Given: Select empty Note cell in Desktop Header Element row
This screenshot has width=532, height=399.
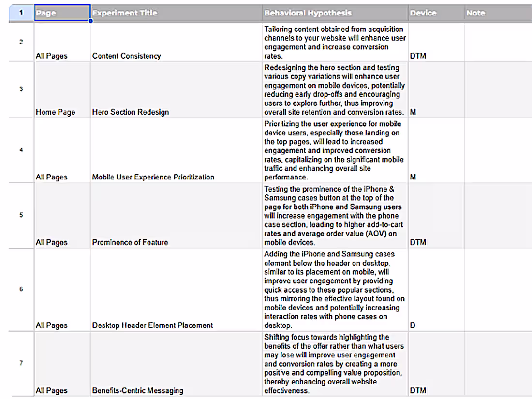Looking at the screenshot, I should (x=498, y=289).
